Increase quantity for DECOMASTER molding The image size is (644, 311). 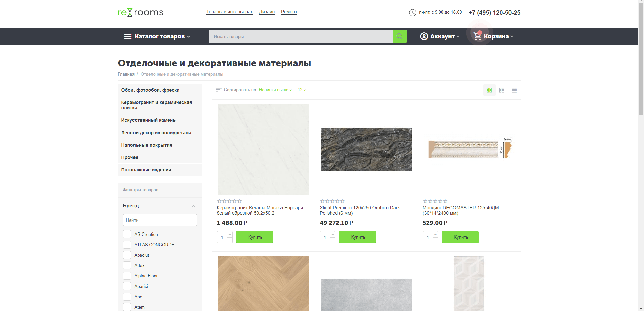(x=435, y=235)
